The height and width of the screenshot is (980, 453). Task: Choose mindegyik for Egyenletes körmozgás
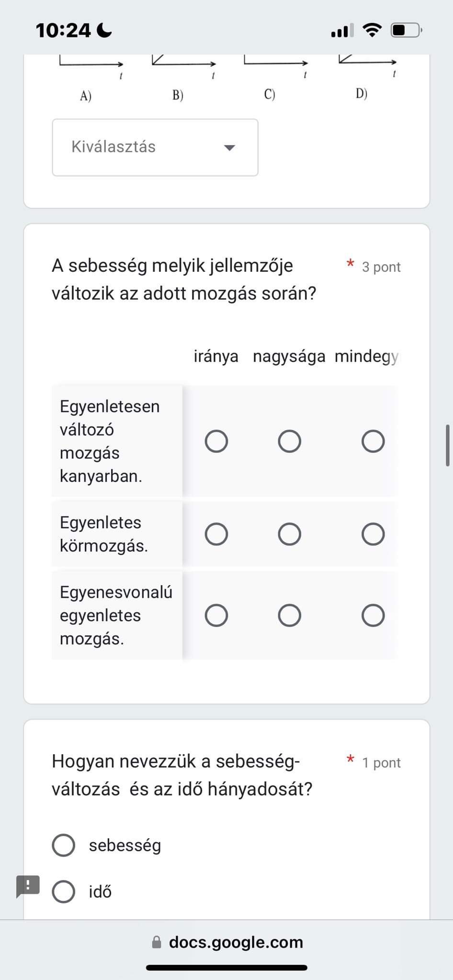point(373,534)
